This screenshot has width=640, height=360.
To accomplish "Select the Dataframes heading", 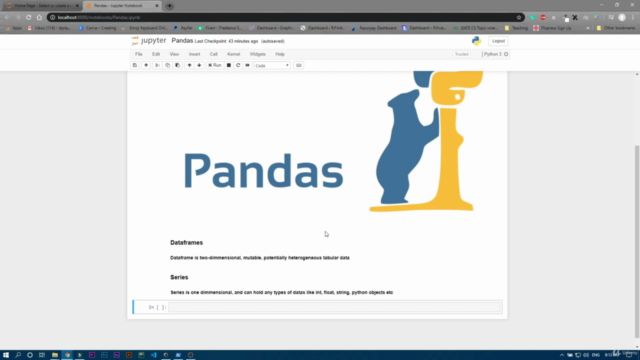I will [x=187, y=242].
